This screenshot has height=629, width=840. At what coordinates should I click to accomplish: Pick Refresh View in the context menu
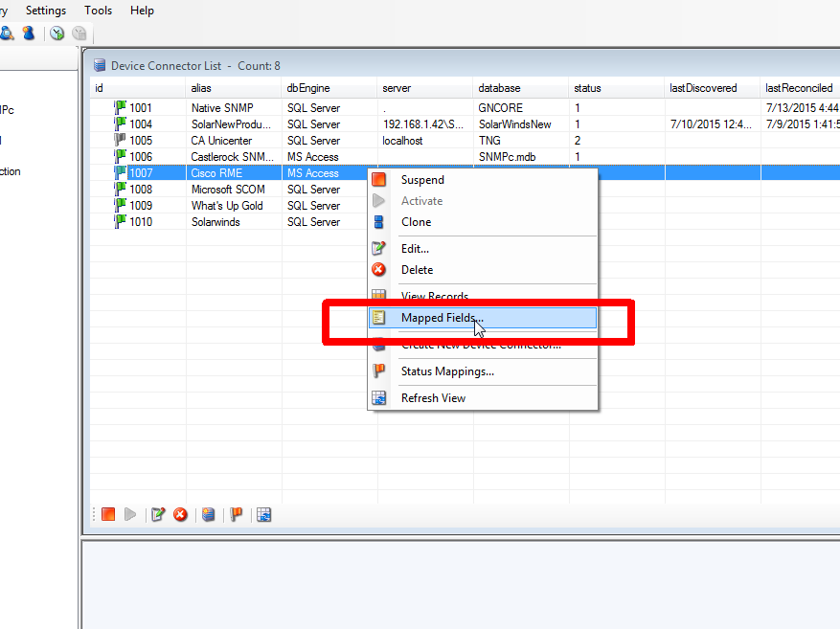(x=433, y=398)
